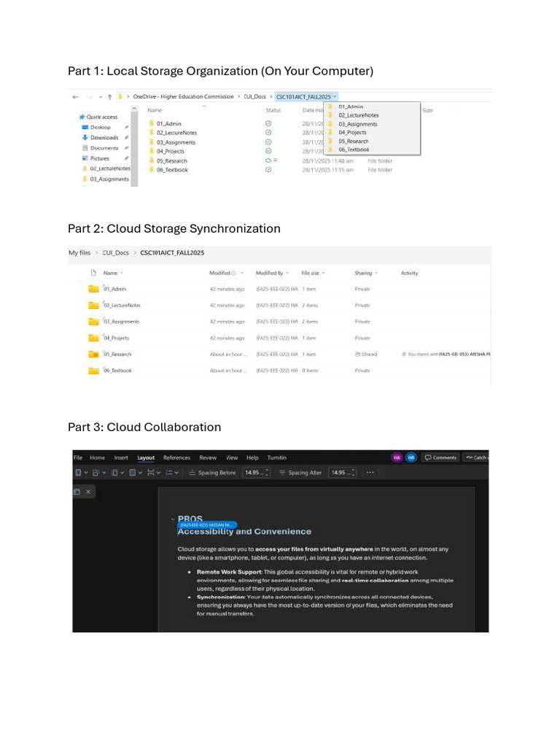This screenshot has height=747, width=560.
Task: Click the 05_Research shared folder icon
Action: tap(94, 354)
